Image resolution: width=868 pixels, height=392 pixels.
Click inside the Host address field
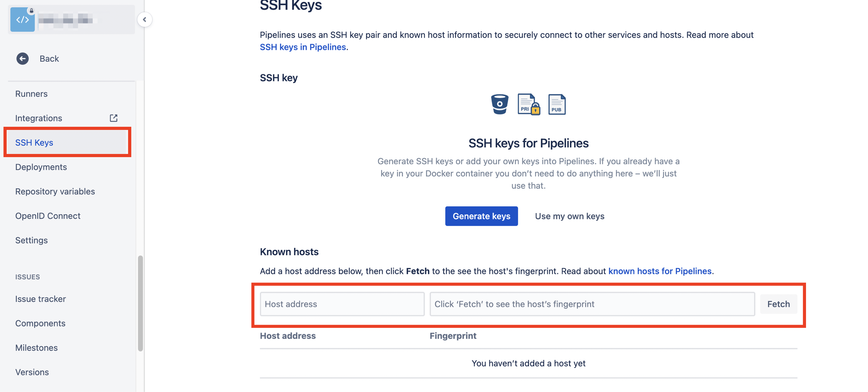[342, 304]
